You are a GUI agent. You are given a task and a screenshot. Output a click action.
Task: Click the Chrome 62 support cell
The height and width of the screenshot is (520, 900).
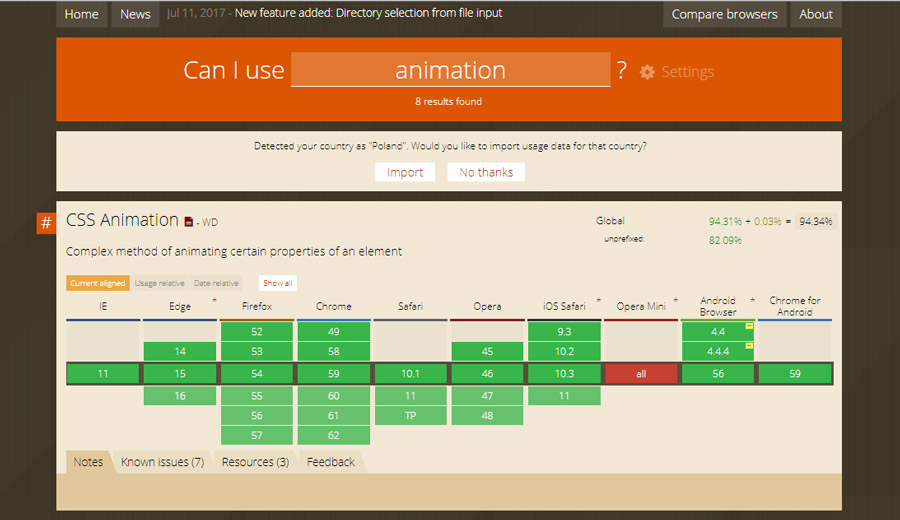click(x=333, y=435)
